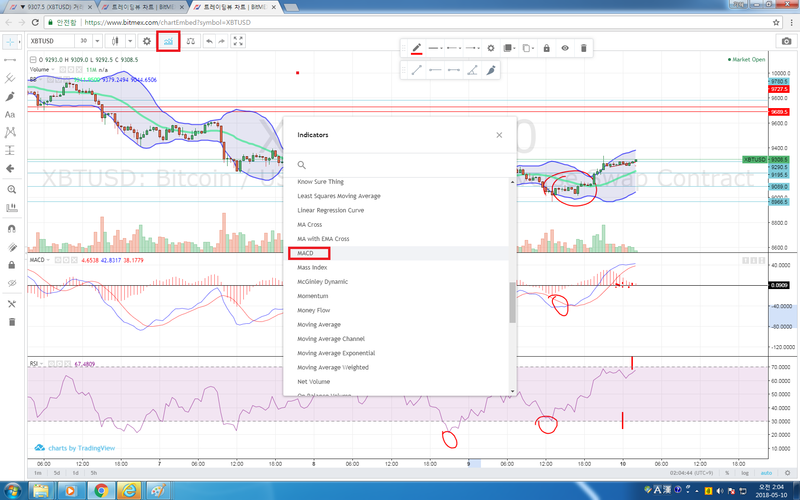
Task: Select the measure ruler tool
Action: coord(11,207)
